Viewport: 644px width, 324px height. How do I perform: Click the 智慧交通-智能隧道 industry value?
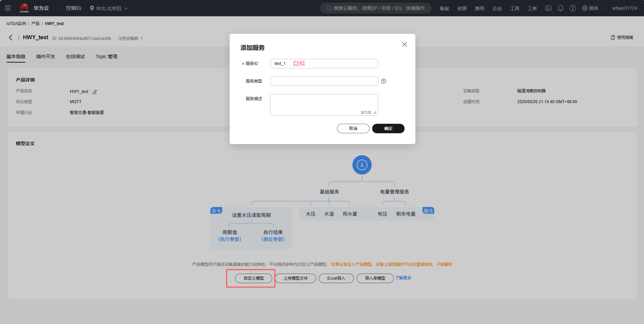pos(87,113)
